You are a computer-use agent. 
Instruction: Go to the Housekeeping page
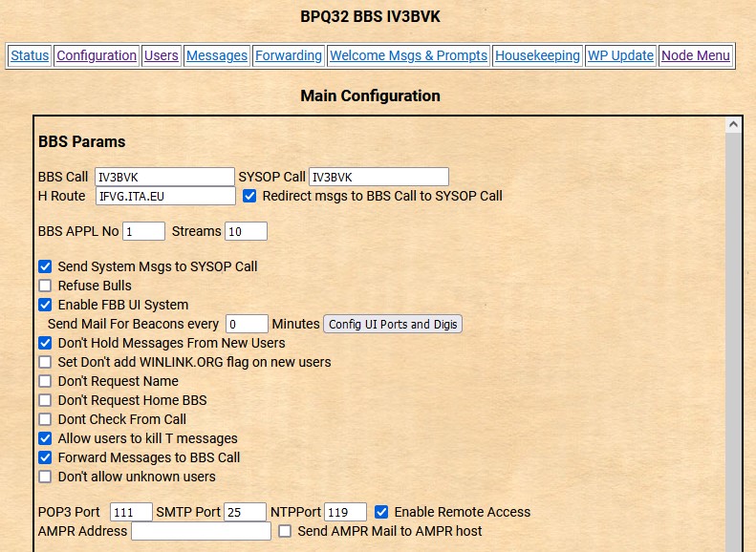coord(537,55)
